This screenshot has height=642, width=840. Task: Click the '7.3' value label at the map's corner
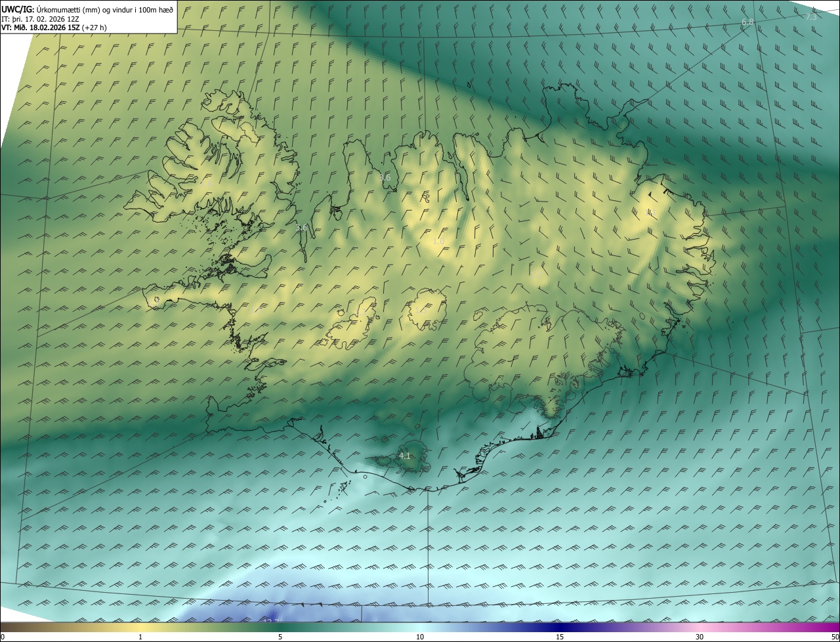(811, 16)
